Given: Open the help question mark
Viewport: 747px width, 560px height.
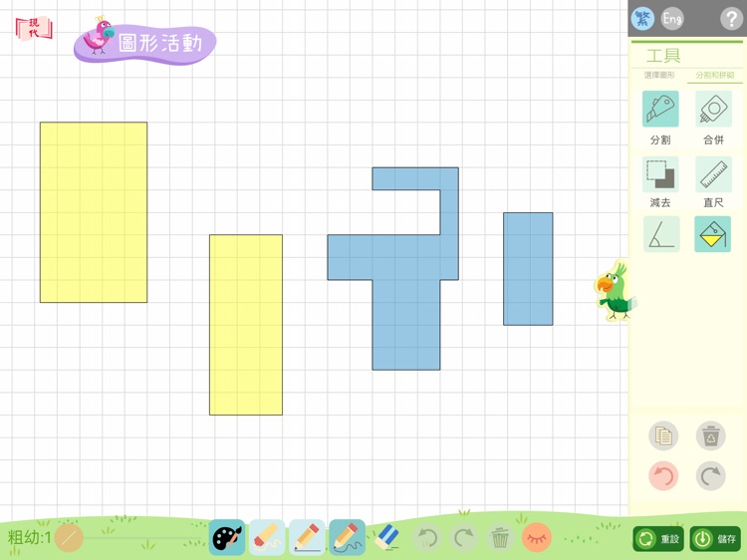Looking at the screenshot, I should click(731, 20).
